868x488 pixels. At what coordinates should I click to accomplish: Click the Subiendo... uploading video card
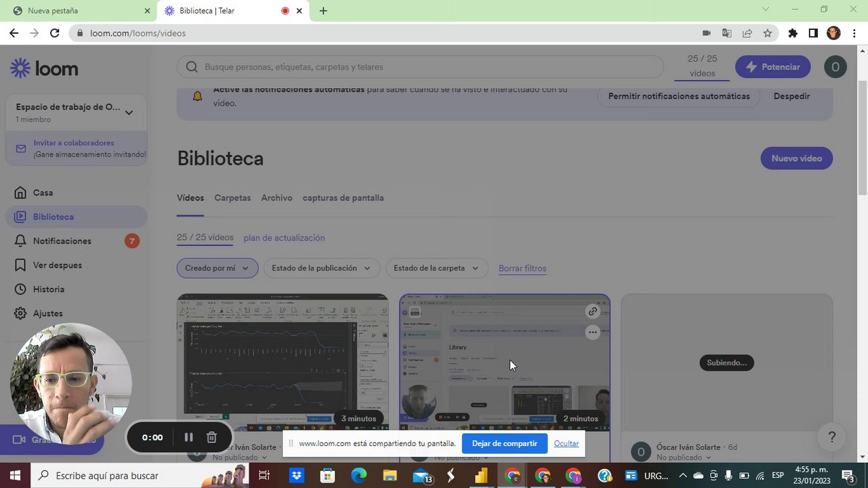pyautogui.click(x=726, y=363)
